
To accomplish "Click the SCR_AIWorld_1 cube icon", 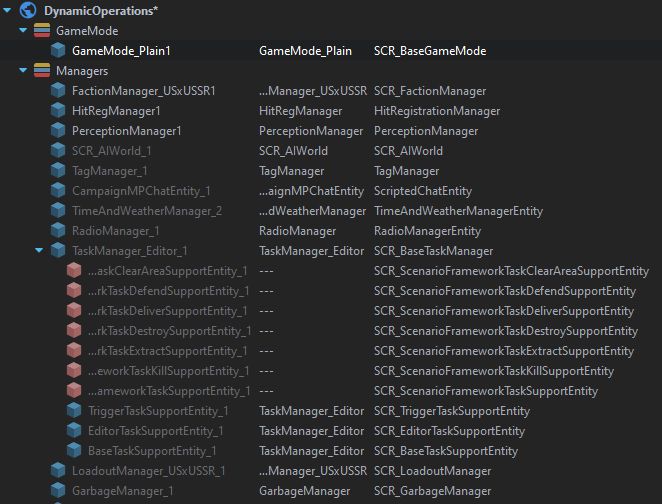I will point(58,151).
